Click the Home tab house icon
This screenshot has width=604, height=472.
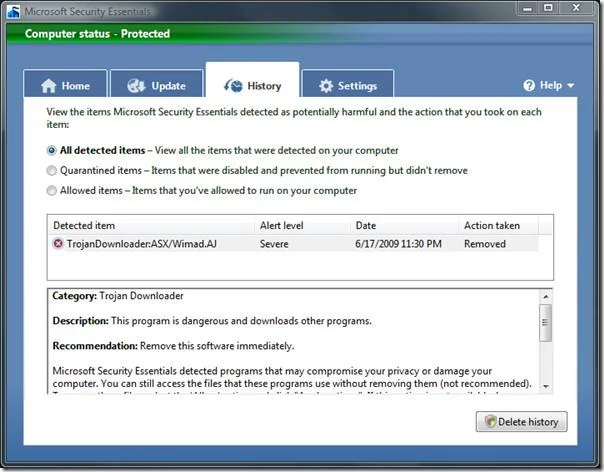coord(49,86)
